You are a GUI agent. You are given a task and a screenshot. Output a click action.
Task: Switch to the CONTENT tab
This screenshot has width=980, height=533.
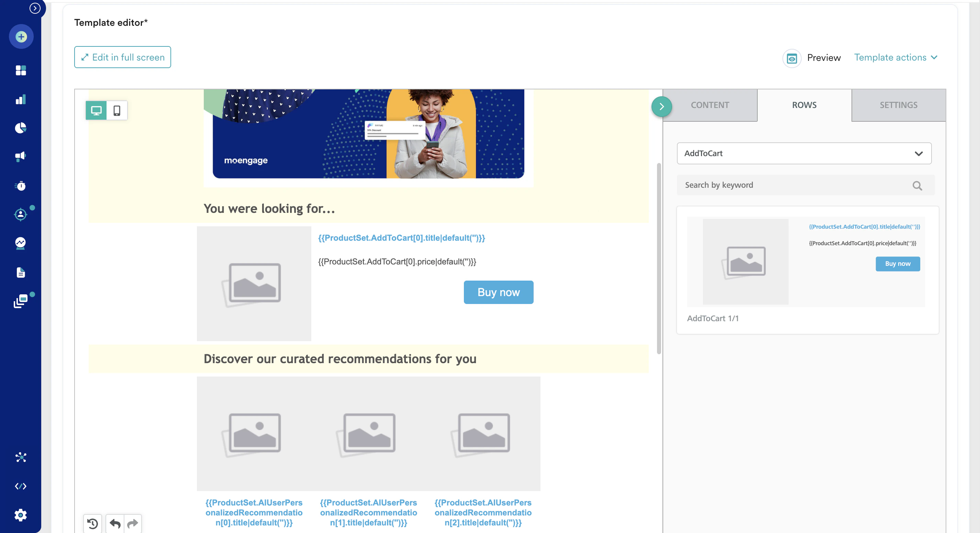(x=710, y=105)
